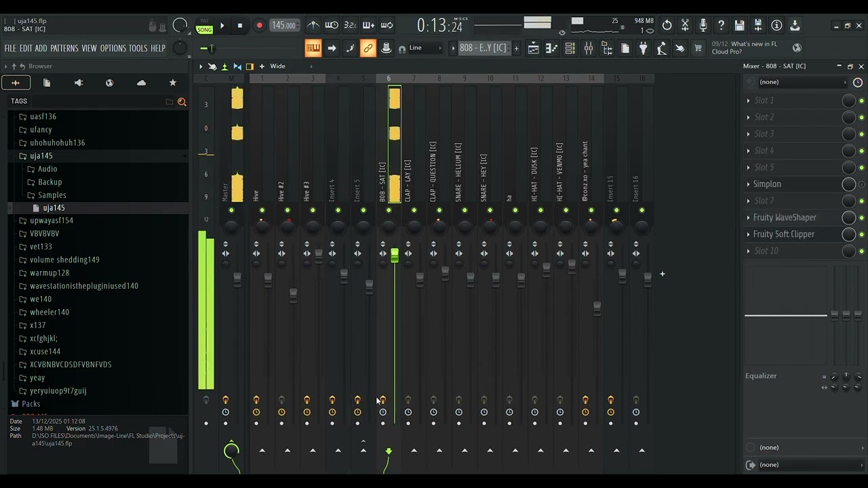Open the audio editor scissors icon

click(x=685, y=26)
